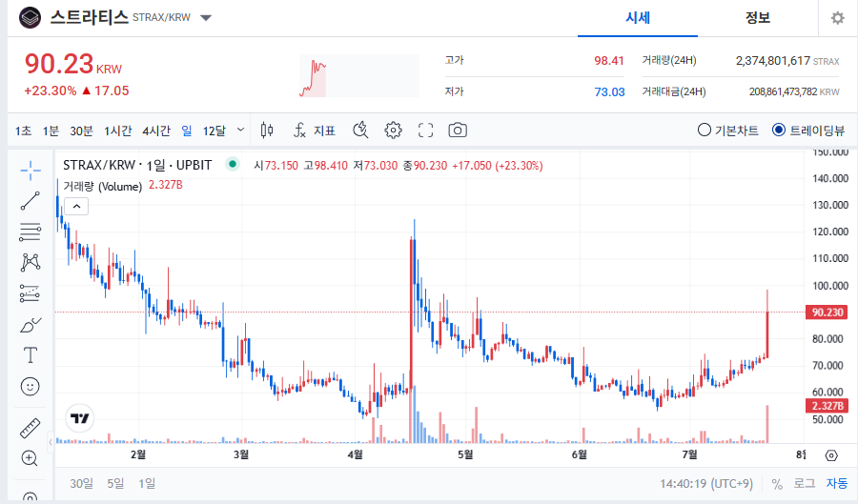Click the green market status dot
Screen dimensions: 858x504
(x=233, y=164)
